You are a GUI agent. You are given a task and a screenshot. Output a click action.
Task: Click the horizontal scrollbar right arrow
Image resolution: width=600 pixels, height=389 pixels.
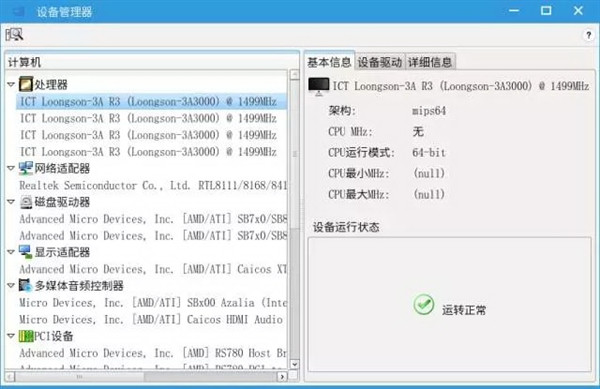coord(282,377)
